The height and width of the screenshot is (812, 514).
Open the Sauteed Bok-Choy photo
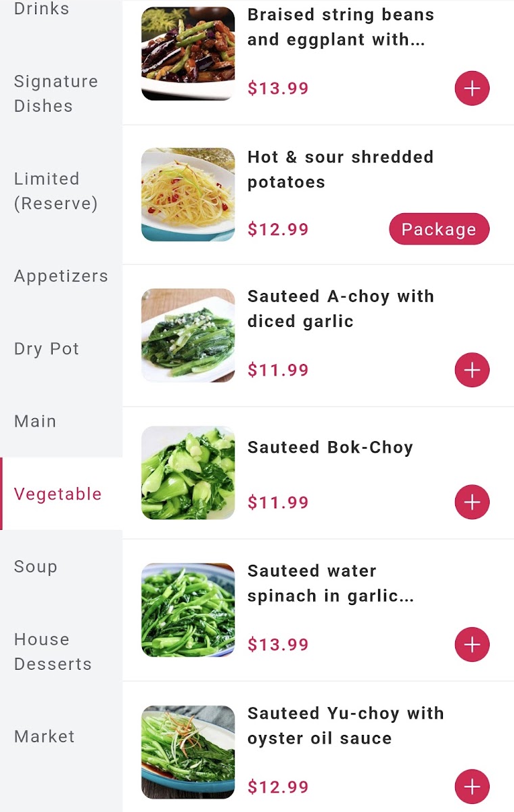188,472
